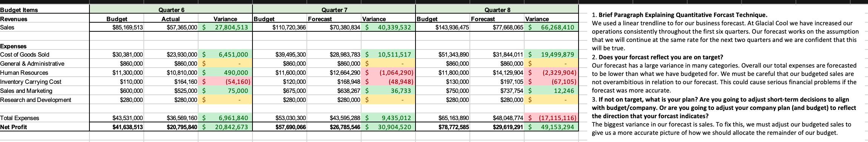Click Quarter 7 sales forecast $70,380,834
The width and height of the screenshot is (868, 142).
(334, 27)
